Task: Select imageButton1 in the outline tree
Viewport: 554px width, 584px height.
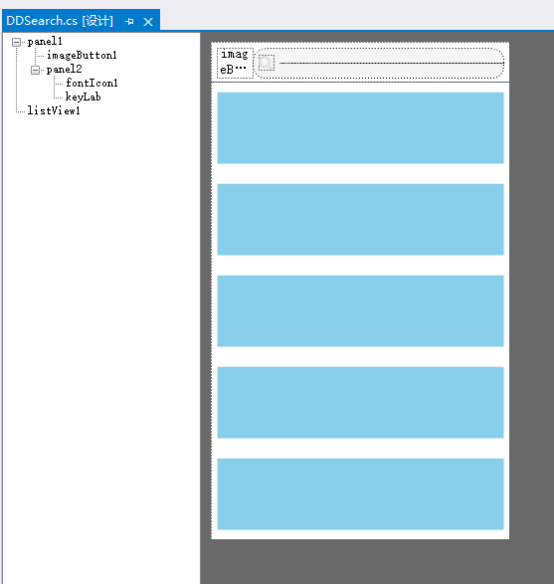Action: pyautogui.click(x=82, y=55)
